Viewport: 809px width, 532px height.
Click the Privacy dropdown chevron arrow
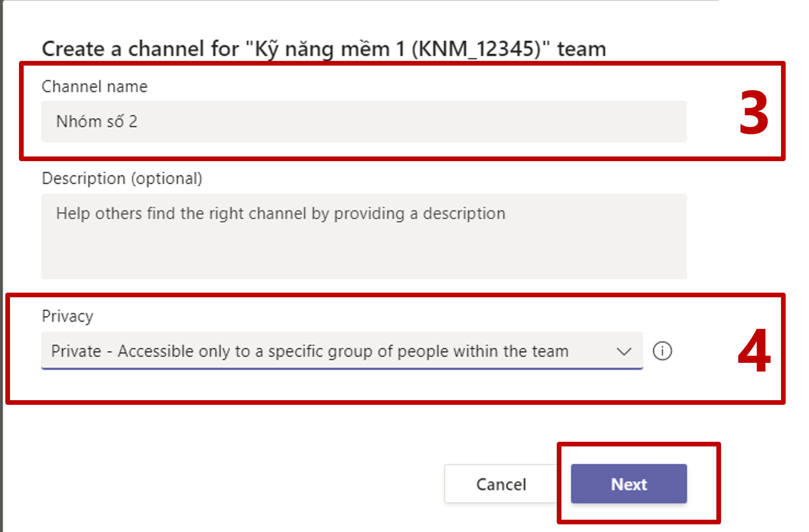tap(624, 351)
